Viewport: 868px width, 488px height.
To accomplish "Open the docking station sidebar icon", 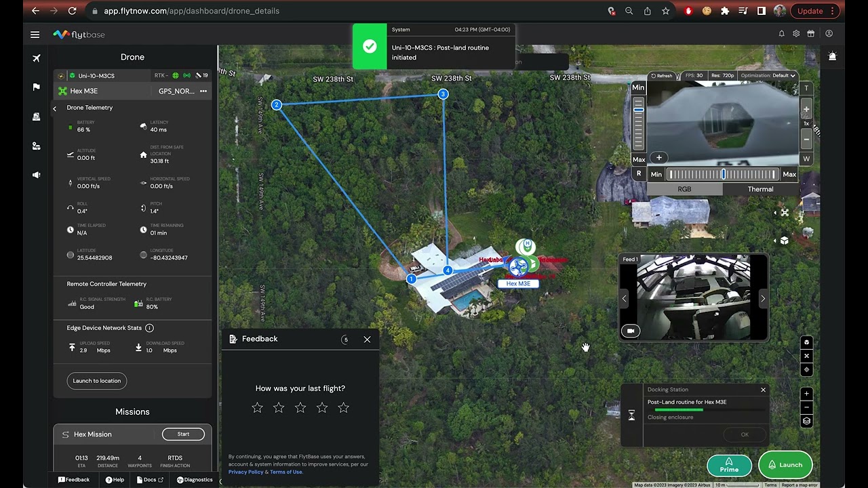I will (37, 117).
